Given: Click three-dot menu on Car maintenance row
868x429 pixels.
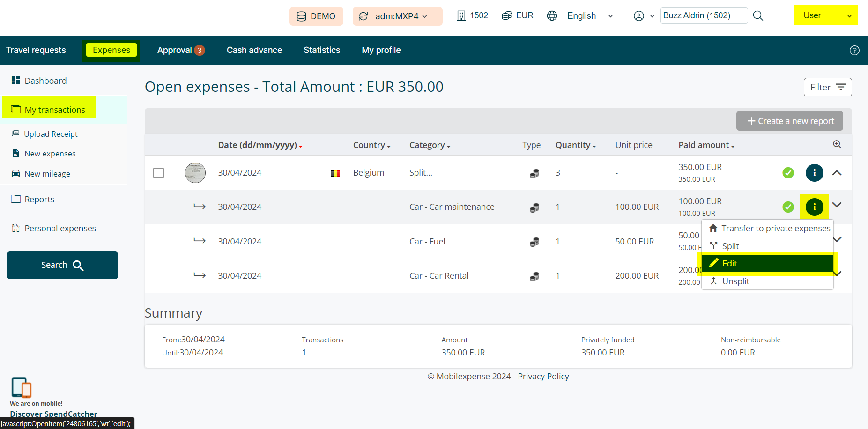Looking at the screenshot, I should point(814,207).
